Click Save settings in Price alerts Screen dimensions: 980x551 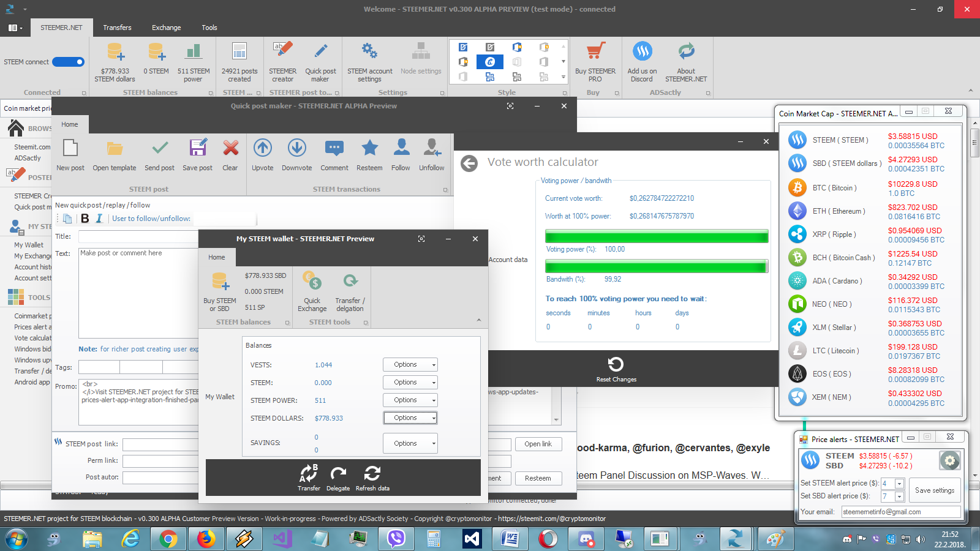point(935,490)
